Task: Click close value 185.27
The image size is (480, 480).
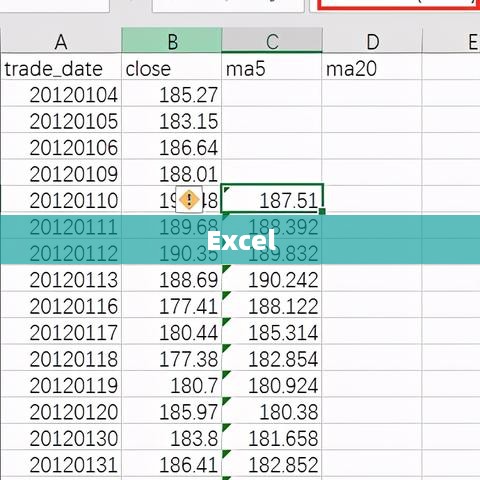Action: click(172, 94)
